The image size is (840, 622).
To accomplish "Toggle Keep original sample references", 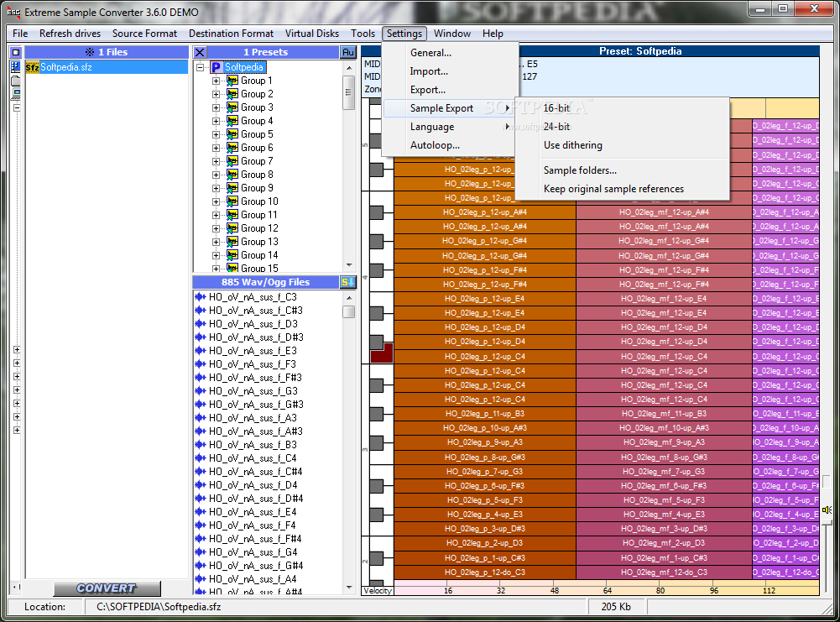I will click(x=622, y=189).
